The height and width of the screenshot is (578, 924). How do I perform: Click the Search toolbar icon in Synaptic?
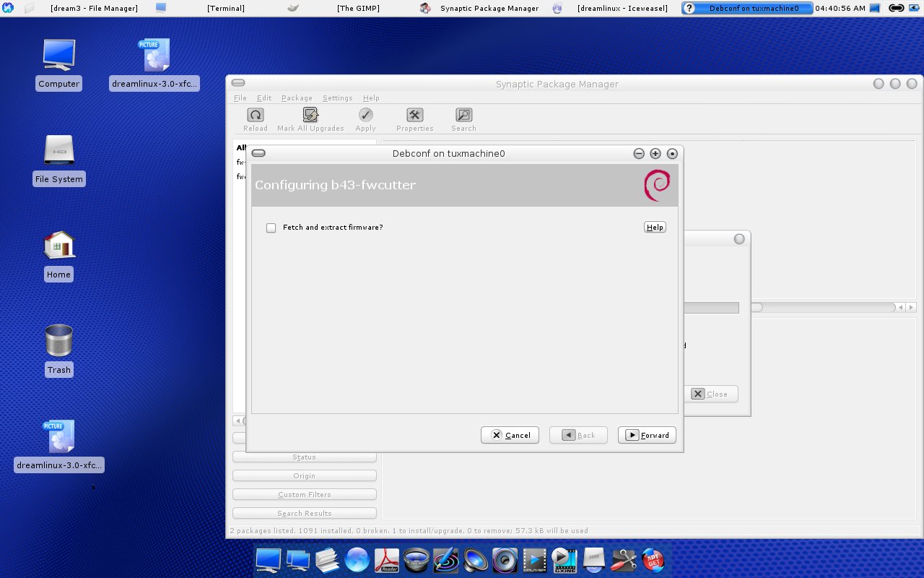(463, 120)
